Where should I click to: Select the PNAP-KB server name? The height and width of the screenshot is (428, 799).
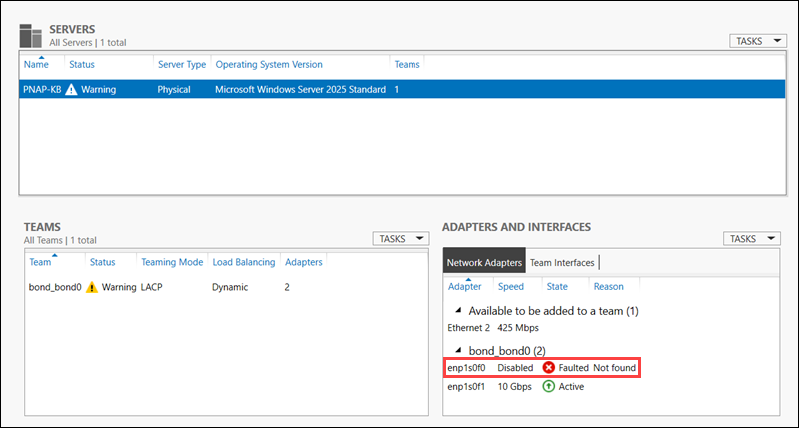tap(42, 90)
